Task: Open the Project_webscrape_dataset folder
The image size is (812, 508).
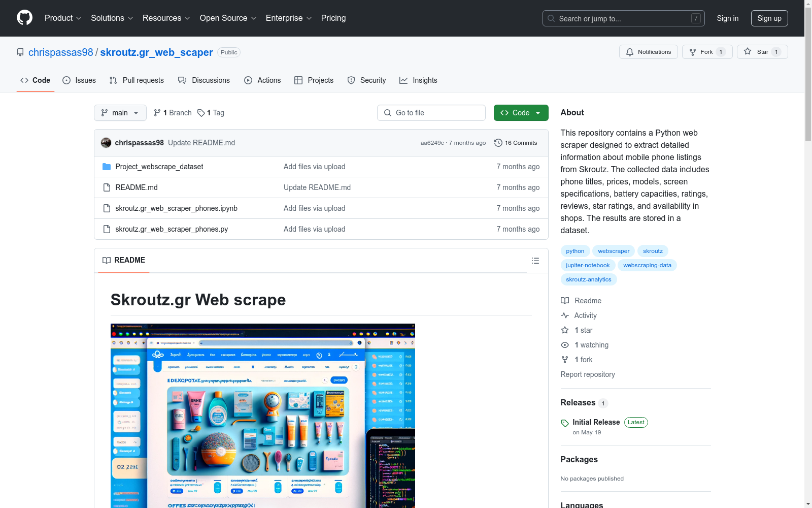Action: 159,167
